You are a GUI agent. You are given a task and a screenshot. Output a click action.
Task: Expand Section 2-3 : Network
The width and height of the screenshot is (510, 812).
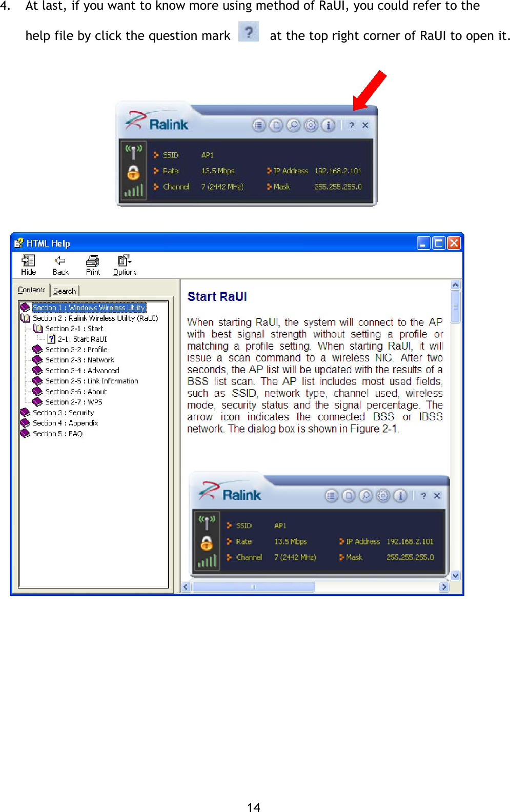79,360
